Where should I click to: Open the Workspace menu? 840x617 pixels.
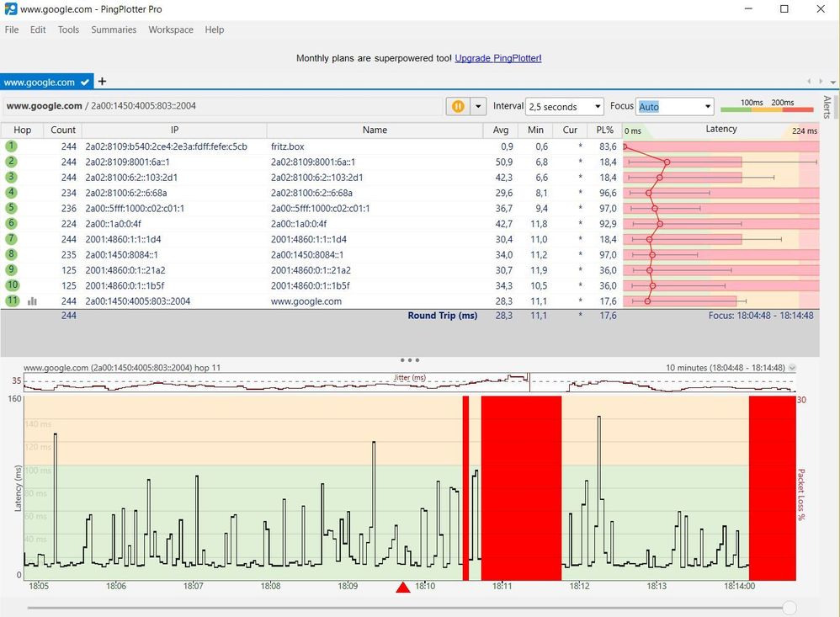[x=171, y=29]
